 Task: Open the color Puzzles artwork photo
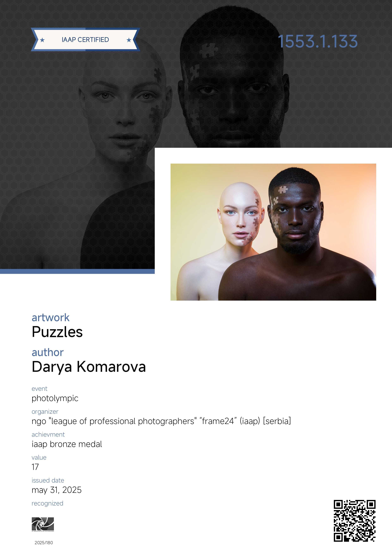[273, 232]
